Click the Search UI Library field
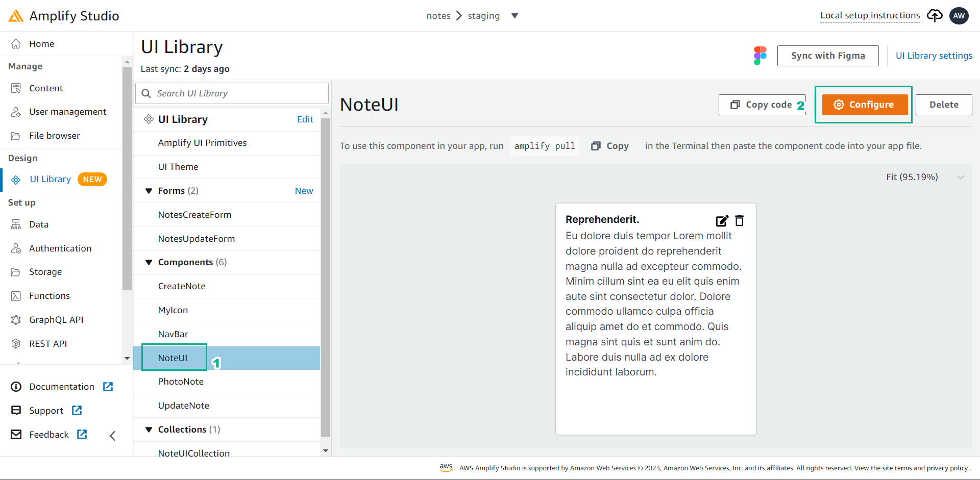Screen dimensions: 980x480 tap(232, 93)
